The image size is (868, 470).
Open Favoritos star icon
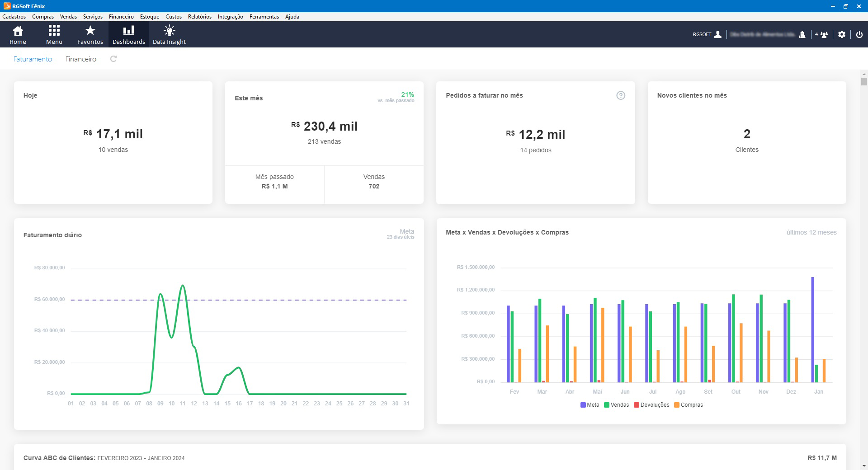[90, 35]
